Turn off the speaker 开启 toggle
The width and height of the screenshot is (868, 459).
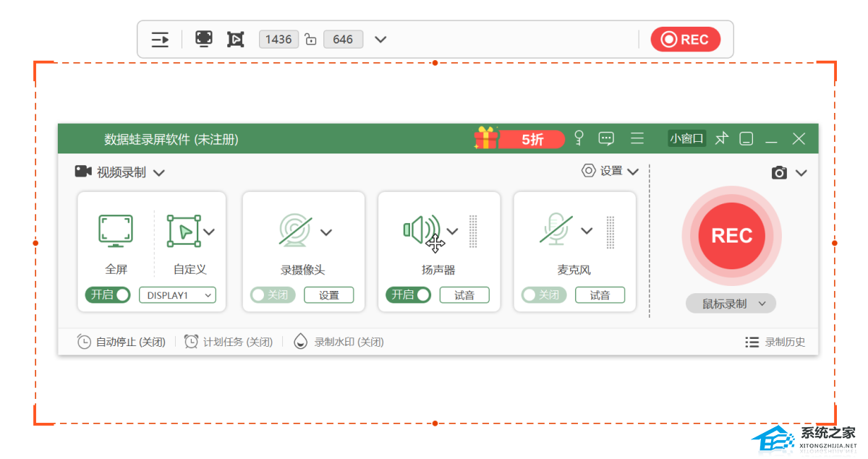[x=409, y=295]
